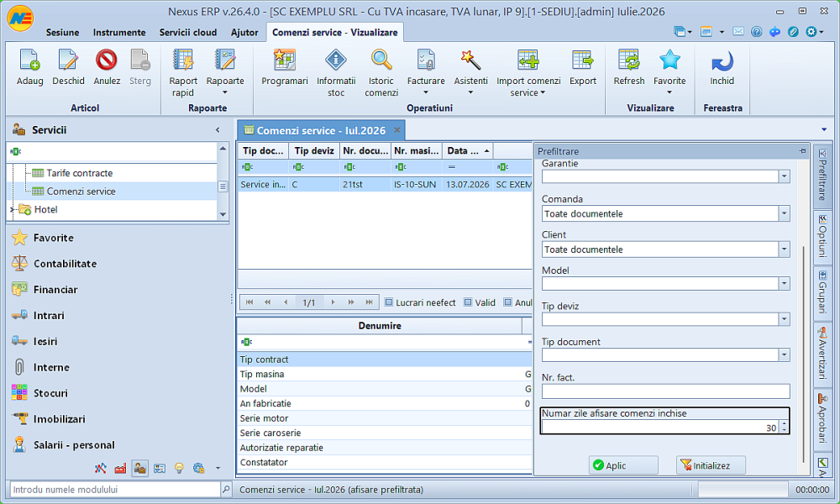
Task: Select Comenzi service - Vizualizare ribbon tab
Action: pyautogui.click(x=335, y=32)
